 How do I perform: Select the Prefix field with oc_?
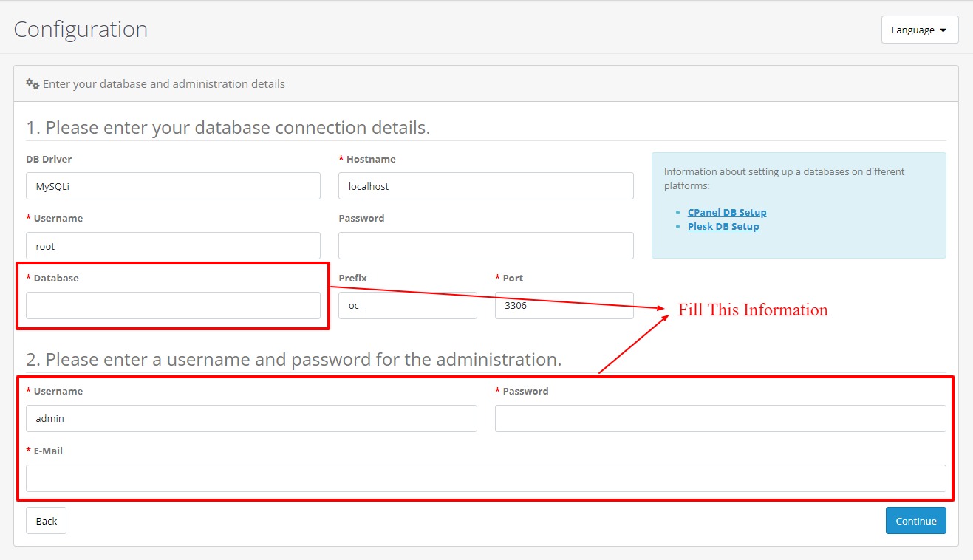(407, 305)
